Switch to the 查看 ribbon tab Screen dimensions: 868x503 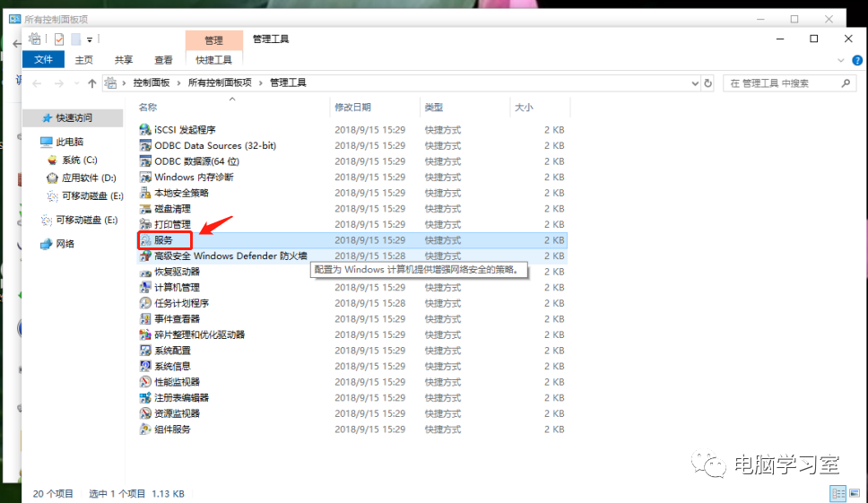pyautogui.click(x=163, y=60)
